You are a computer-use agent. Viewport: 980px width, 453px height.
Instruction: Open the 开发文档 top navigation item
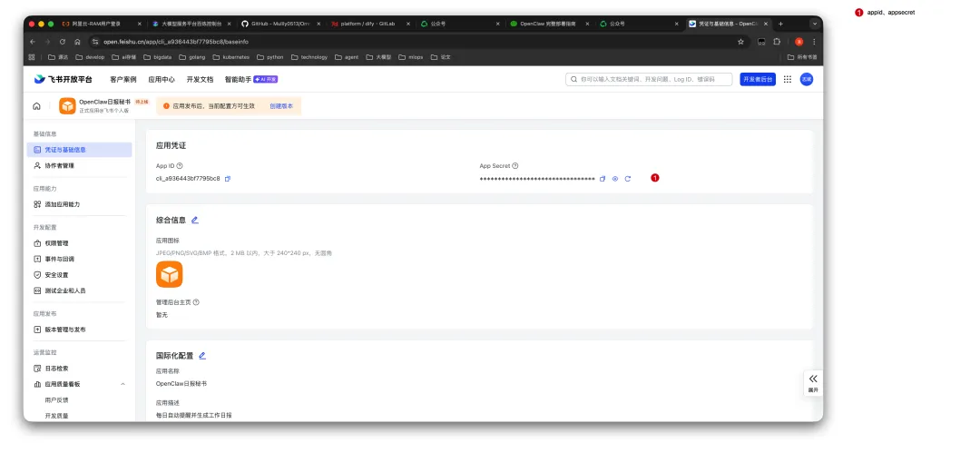pyautogui.click(x=200, y=80)
